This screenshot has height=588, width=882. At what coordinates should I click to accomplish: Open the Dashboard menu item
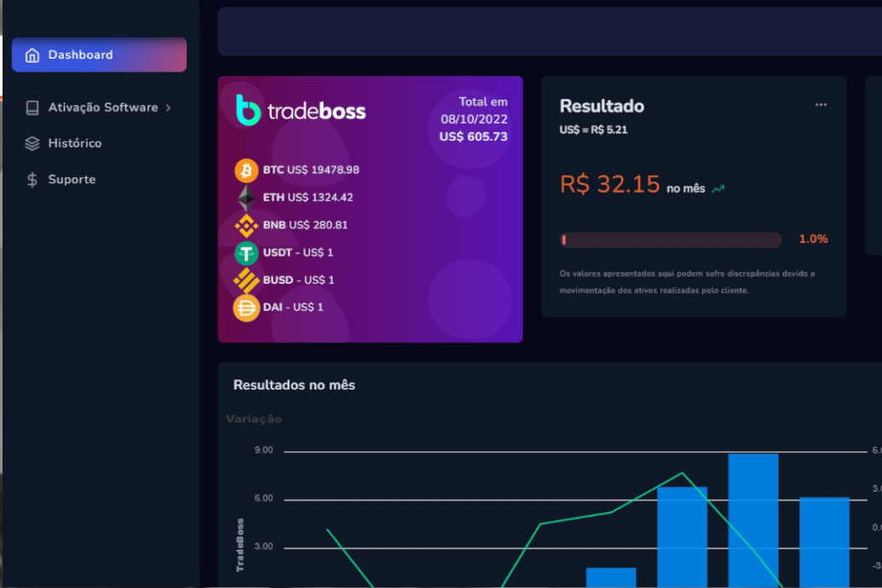click(99, 55)
